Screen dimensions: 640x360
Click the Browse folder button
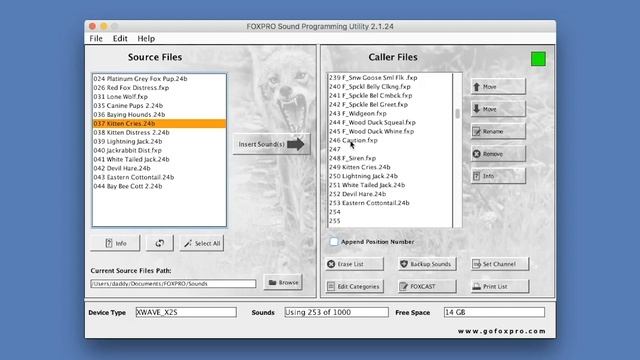(283, 282)
